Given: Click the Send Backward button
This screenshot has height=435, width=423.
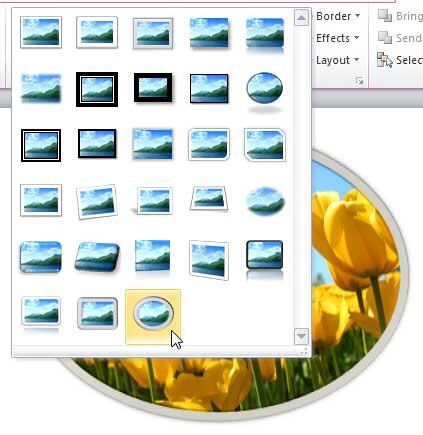Looking at the screenshot, I should point(399,38).
